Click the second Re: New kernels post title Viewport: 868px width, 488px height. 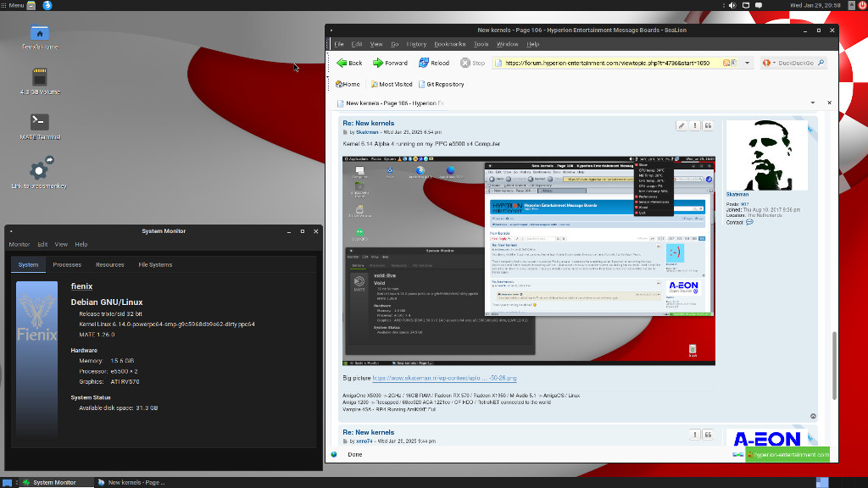[368, 433]
